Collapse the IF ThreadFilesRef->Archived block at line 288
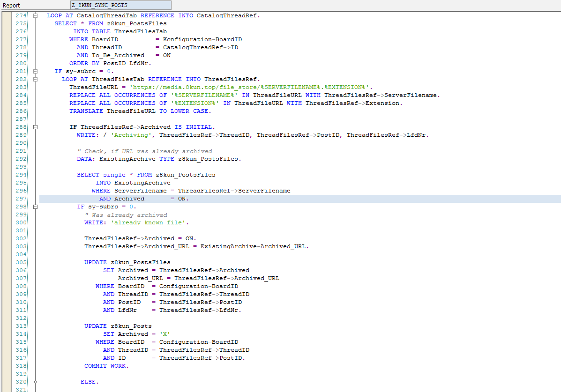The width and height of the screenshot is (561, 392). [x=36, y=127]
